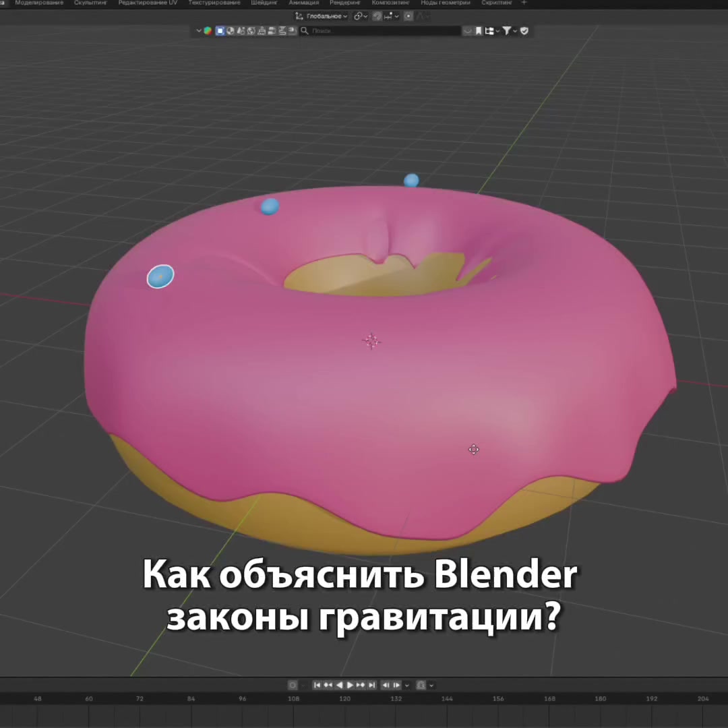Open the Композитинг workspace tab
The height and width of the screenshot is (728, 728).
coord(390,3)
